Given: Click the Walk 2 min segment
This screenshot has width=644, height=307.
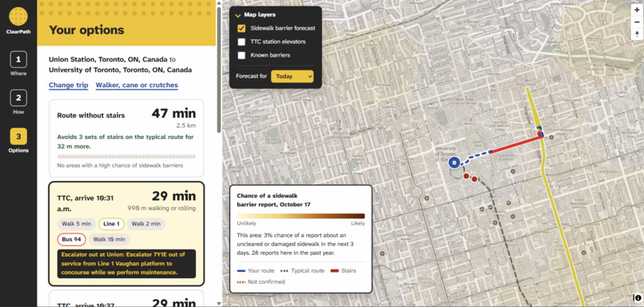Looking at the screenshot, I should (146, 224).
